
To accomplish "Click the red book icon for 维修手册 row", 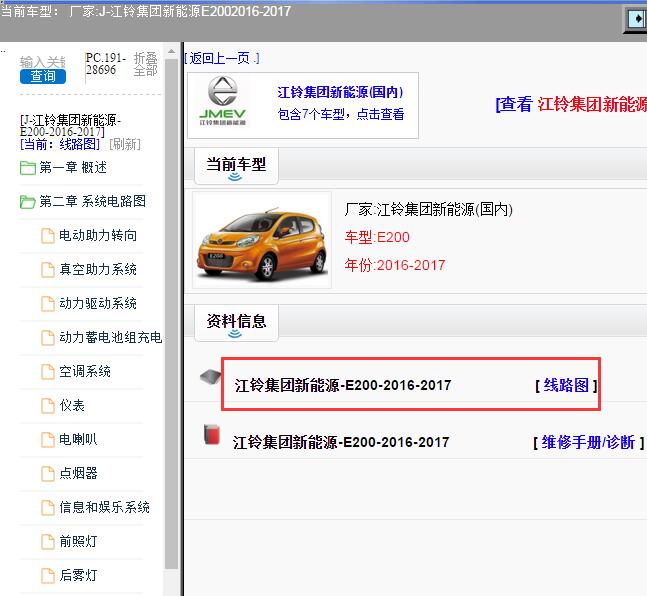I will 212,435.
